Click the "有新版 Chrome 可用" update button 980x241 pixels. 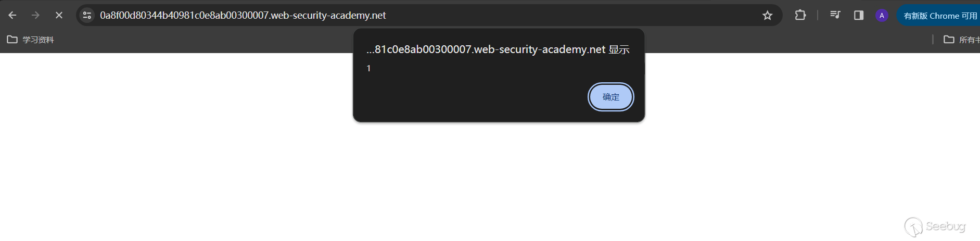click(940, 16)
